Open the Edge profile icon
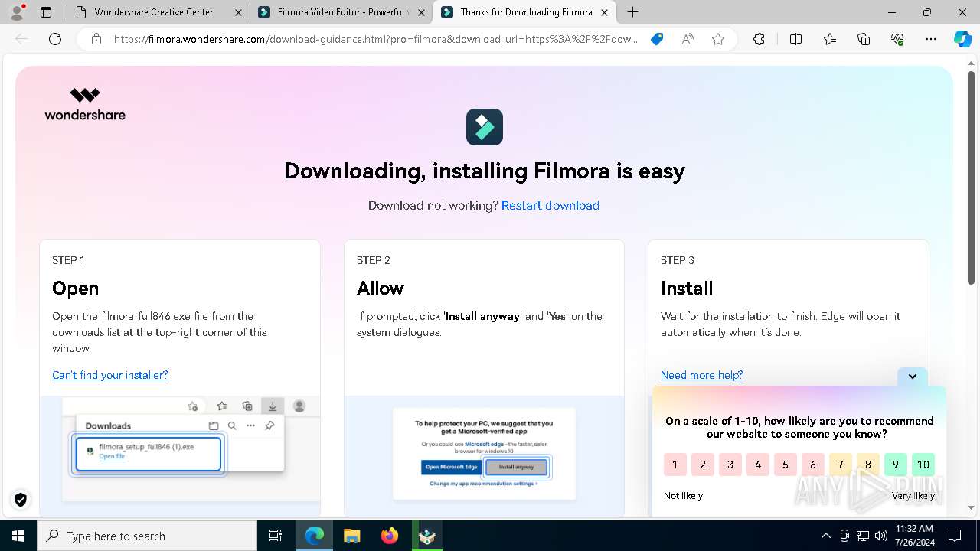980x551 pixels. tap(17, 12)
